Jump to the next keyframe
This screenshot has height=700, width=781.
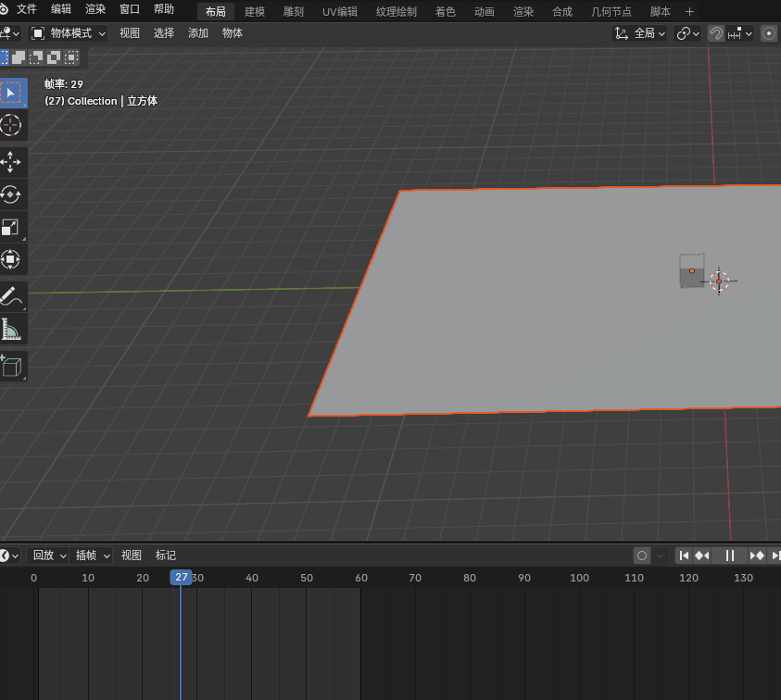click(757, 556)
